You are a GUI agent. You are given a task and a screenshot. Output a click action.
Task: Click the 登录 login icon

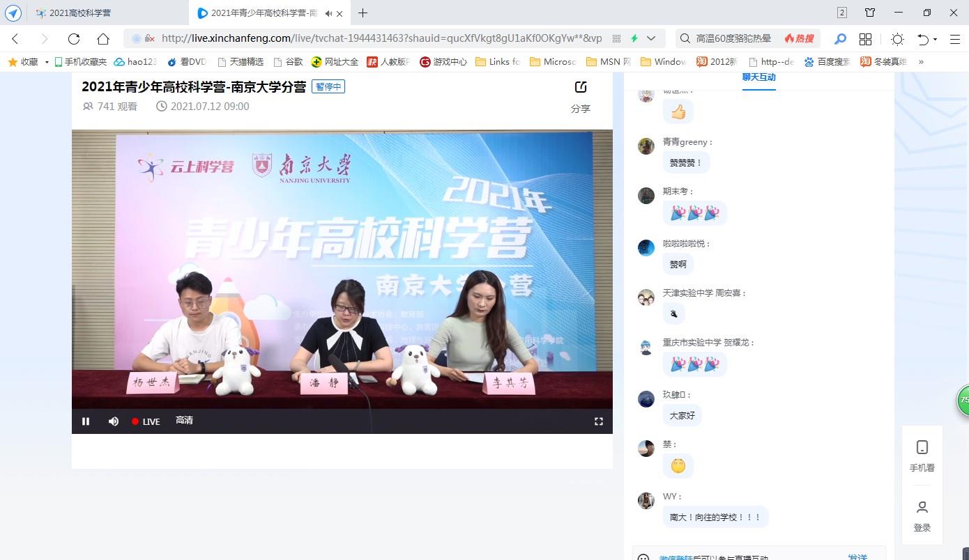click(x=922, y=516)
